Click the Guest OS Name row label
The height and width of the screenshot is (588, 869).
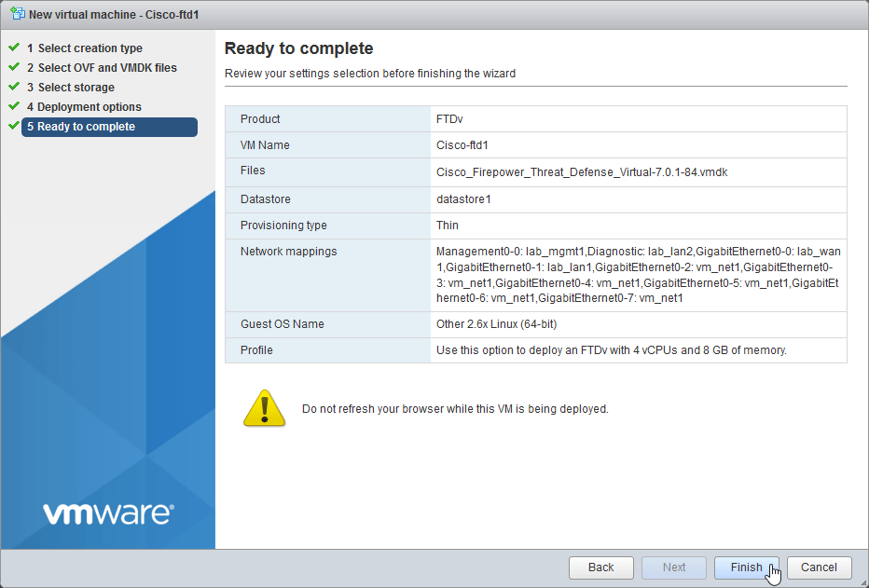click(283, 324)
